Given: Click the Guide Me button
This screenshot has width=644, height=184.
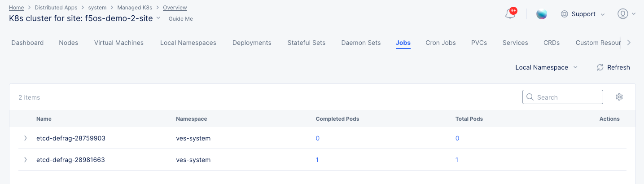Looking at the screenshot, I should coord(180,19).
